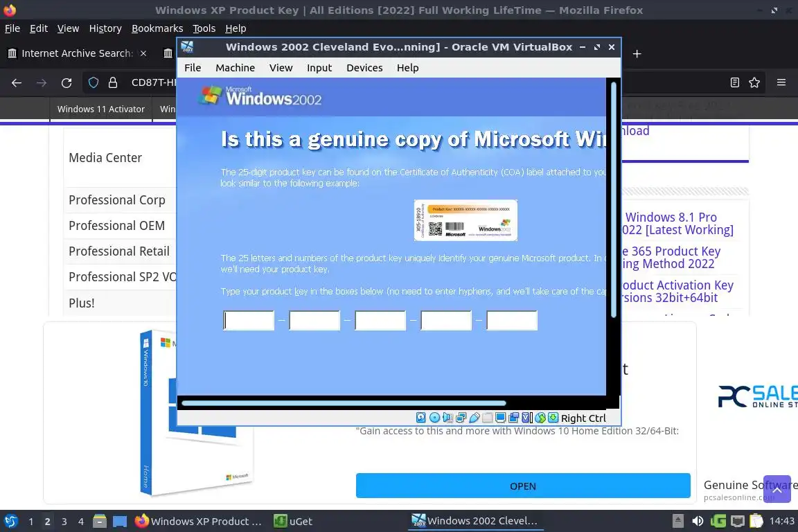
Task: Open VirtualBox View menu
Action: [281, 68]
